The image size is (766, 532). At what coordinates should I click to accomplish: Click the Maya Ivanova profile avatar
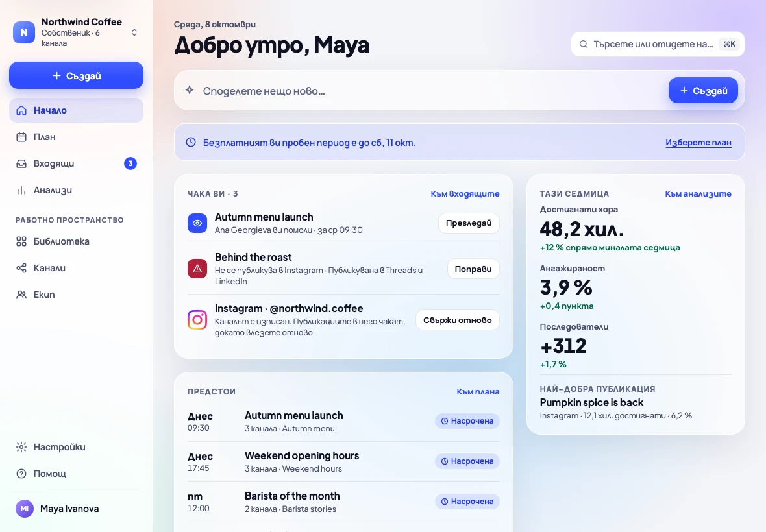25,509
